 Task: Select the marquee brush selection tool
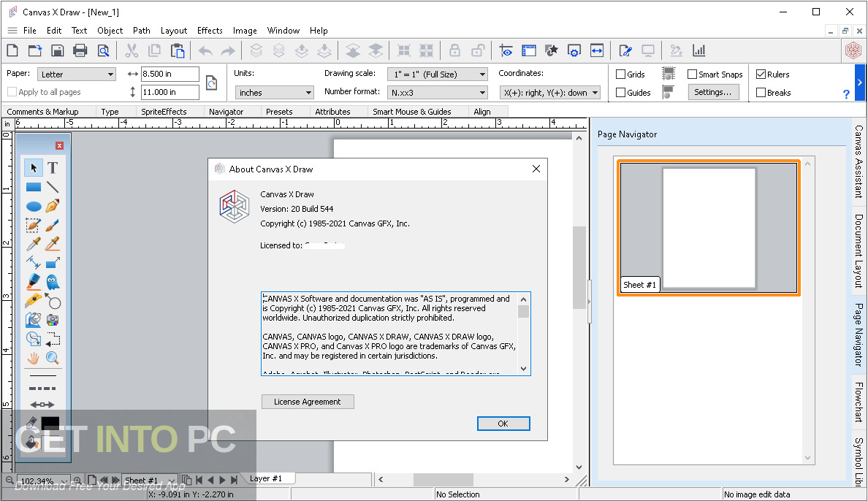[34, 226]
